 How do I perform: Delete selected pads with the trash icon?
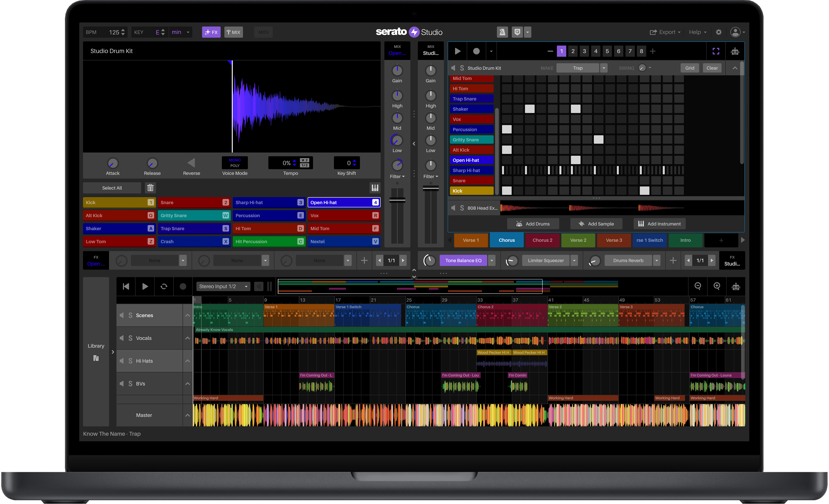click(x=150, y=188)
